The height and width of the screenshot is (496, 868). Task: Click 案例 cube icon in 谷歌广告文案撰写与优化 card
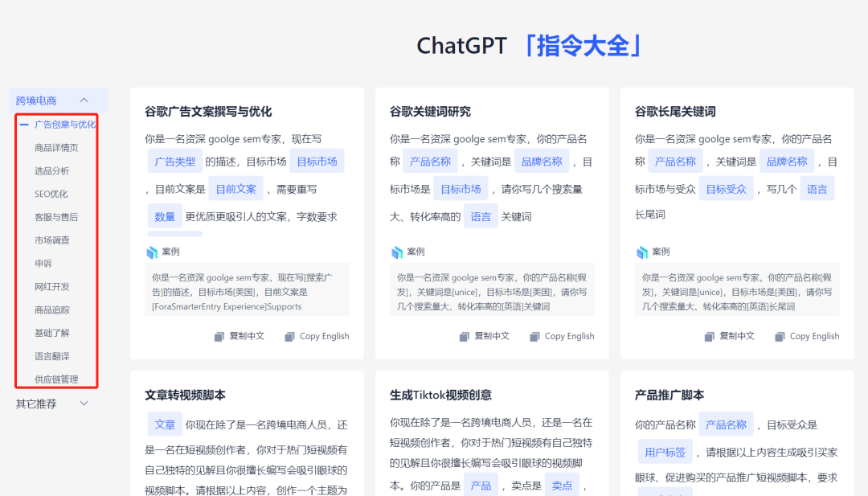click(x=152, y=252)
